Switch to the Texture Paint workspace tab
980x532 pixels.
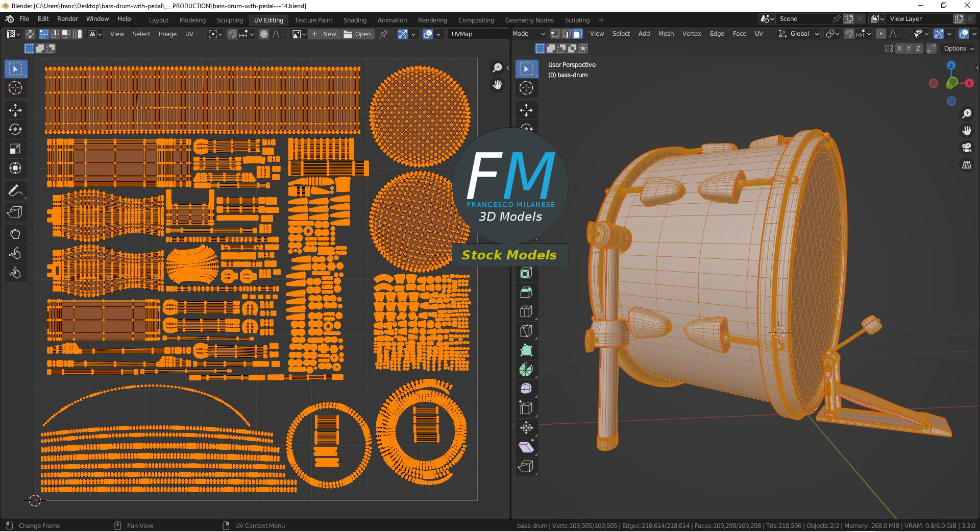pos(313,20)
